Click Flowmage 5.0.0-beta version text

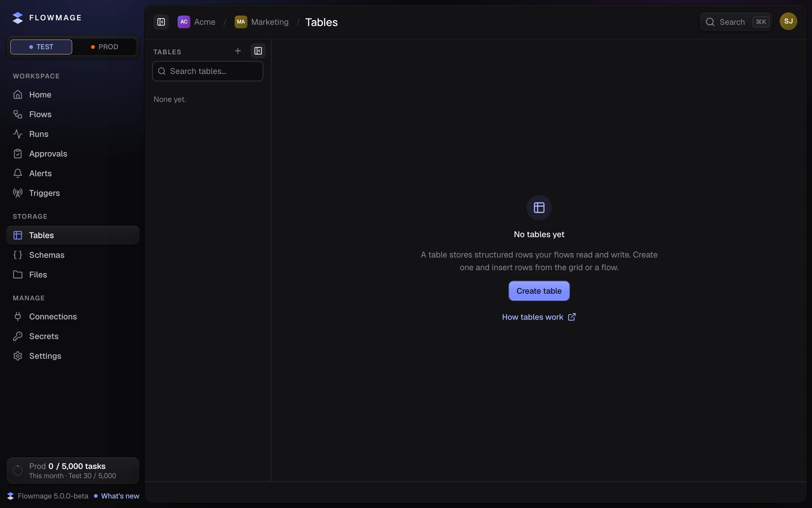click(x=53, y=496)
